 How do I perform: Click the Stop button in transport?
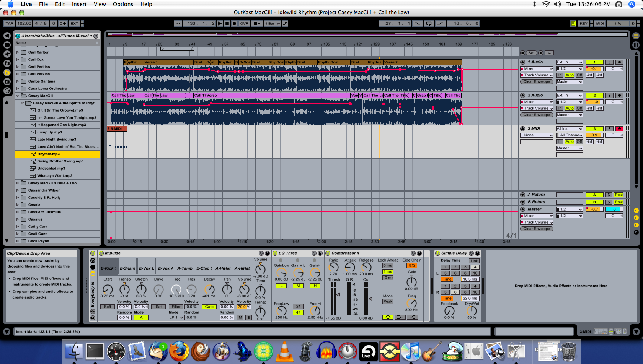click(227, 23)
